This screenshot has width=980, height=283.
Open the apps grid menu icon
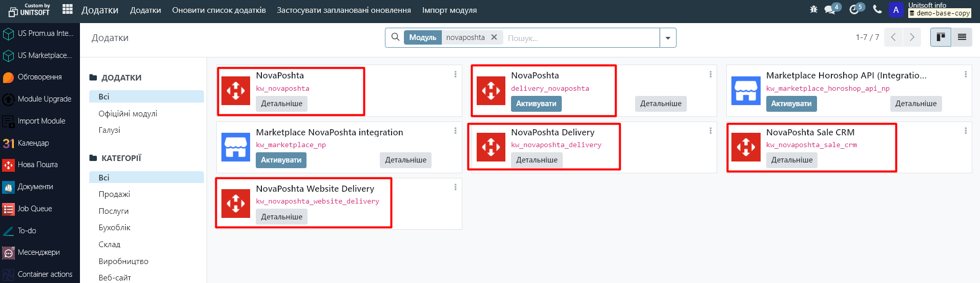click(x=67, y=9)
